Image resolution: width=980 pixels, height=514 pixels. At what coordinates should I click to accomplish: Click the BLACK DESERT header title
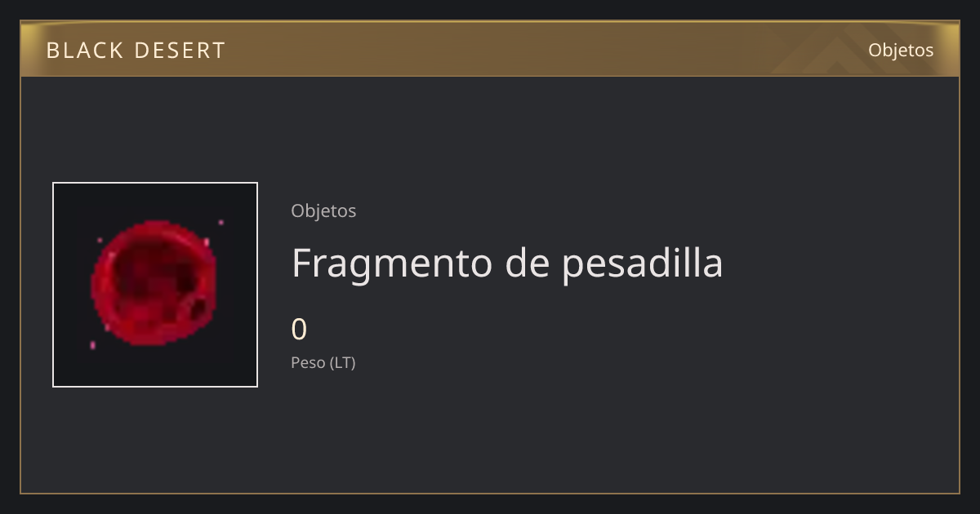tap(136, 51)
